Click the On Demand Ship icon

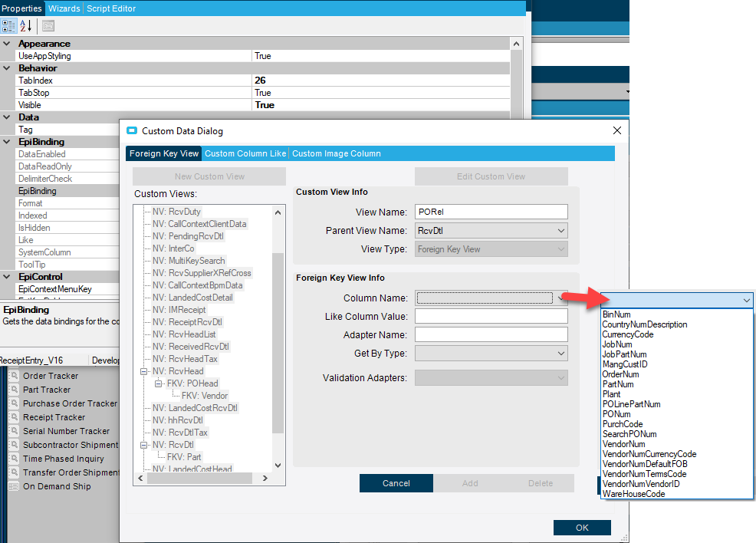pyautogui.click(x=14, y=486)
